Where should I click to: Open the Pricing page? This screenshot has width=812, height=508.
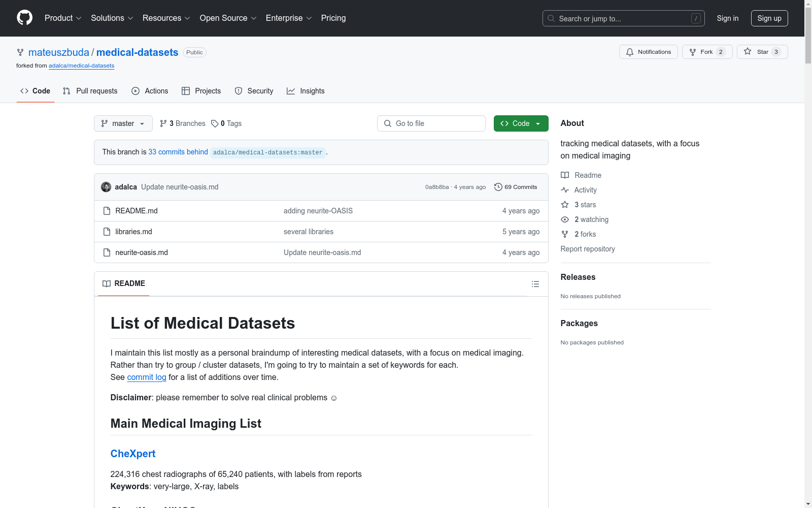(x=333, y=18)
